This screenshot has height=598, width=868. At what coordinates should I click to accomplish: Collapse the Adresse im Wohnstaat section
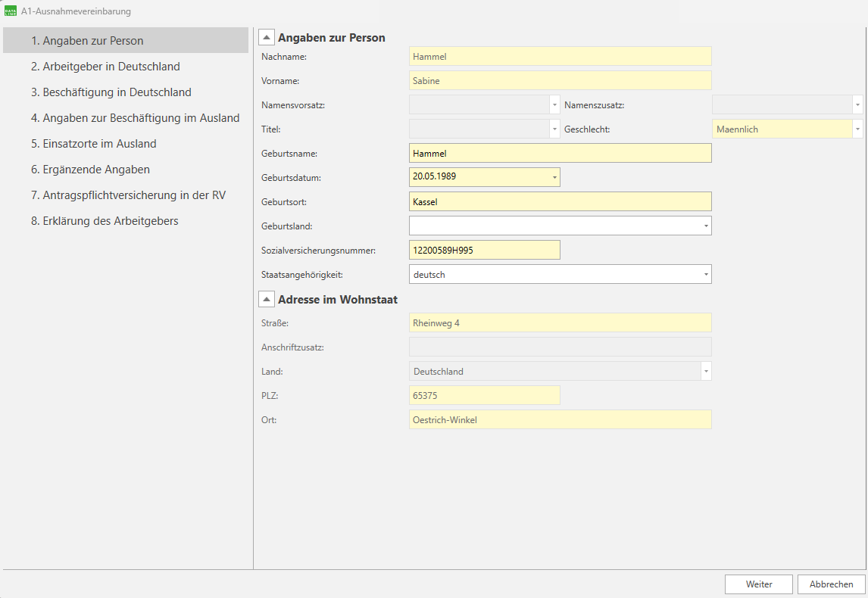coord(267,300)
